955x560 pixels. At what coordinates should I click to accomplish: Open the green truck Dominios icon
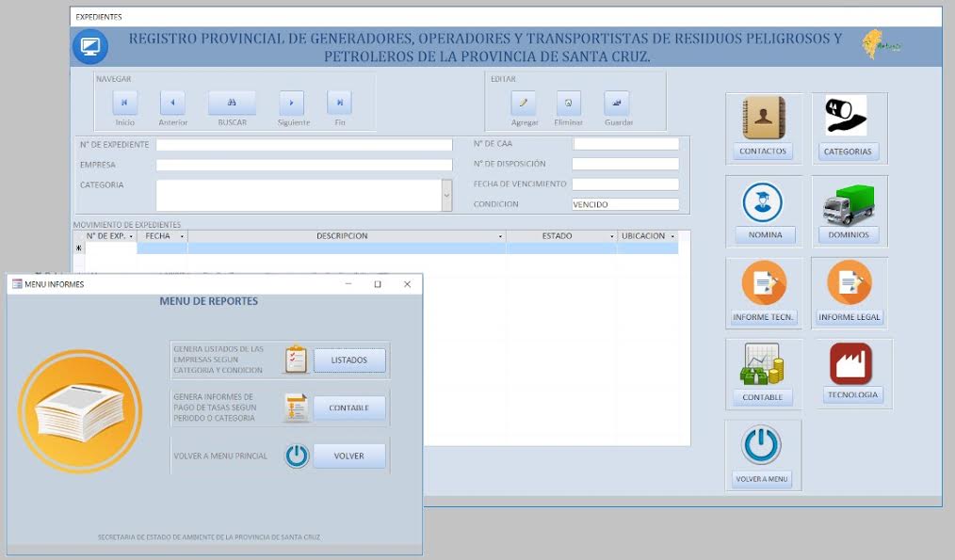pyautogui.click(x=849, y=204)
